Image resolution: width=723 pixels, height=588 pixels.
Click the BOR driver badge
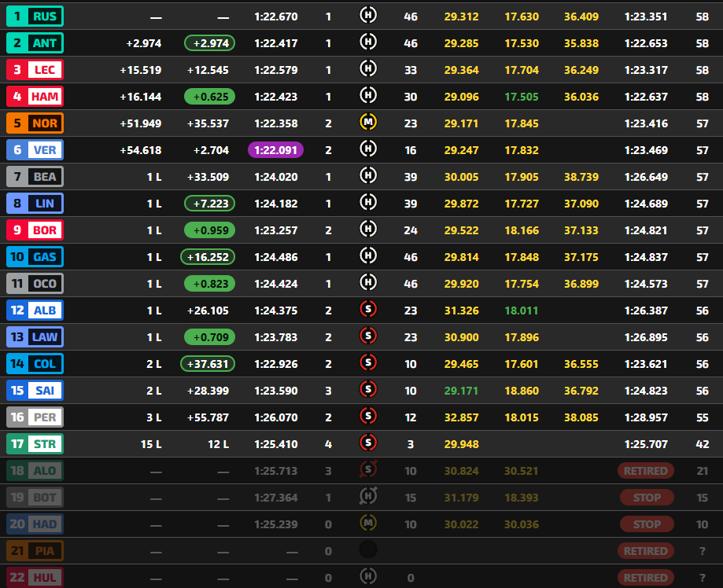(x=35, y=230)
